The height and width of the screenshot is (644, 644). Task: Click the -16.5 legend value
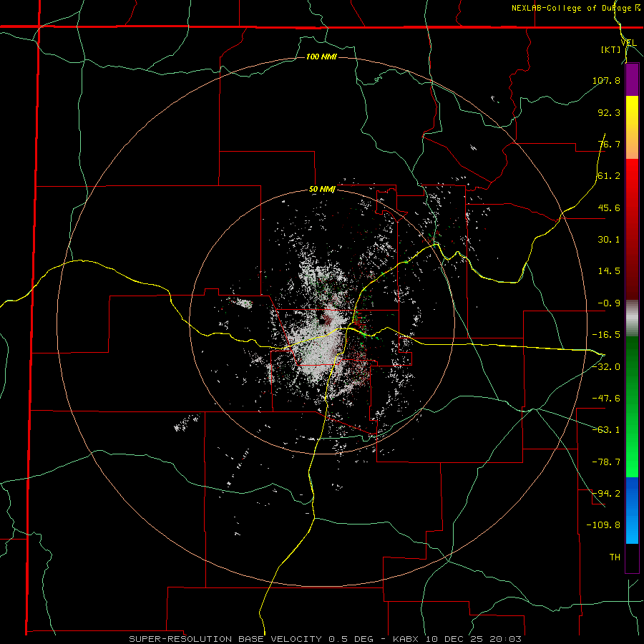(x=606, y=335)
